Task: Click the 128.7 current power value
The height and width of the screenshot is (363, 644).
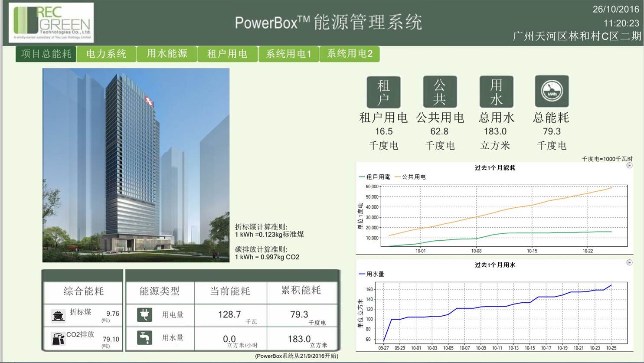Action: pos(229,314)
